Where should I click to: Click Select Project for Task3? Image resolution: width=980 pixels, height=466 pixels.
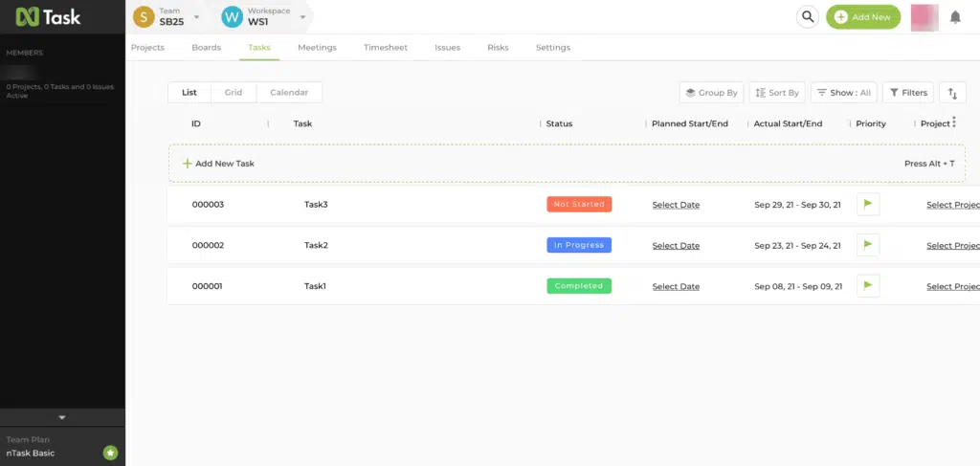952,205
